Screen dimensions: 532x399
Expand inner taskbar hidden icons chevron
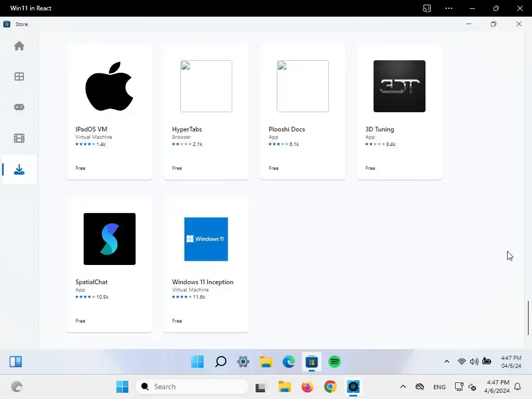coord(447,362)
